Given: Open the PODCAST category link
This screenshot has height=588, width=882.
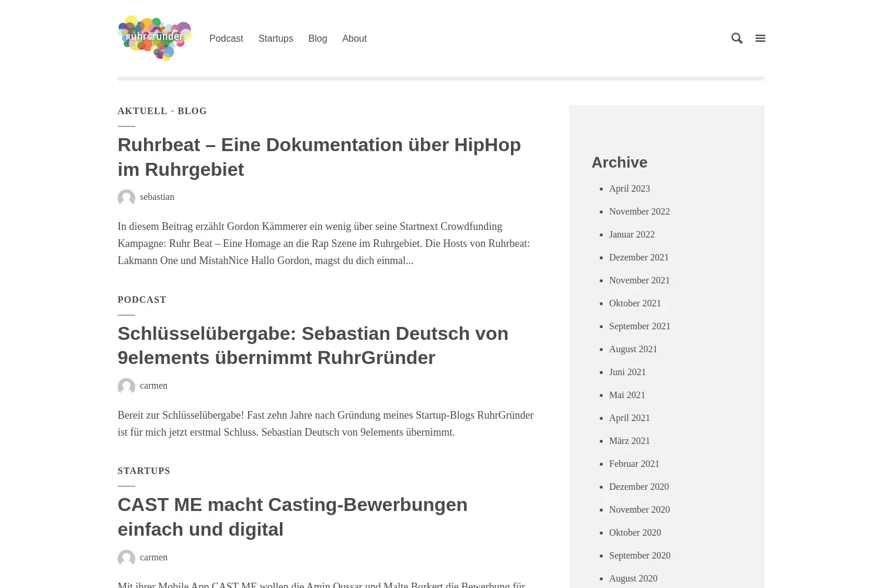Looking at the screenshot, I should pos(142,300).
